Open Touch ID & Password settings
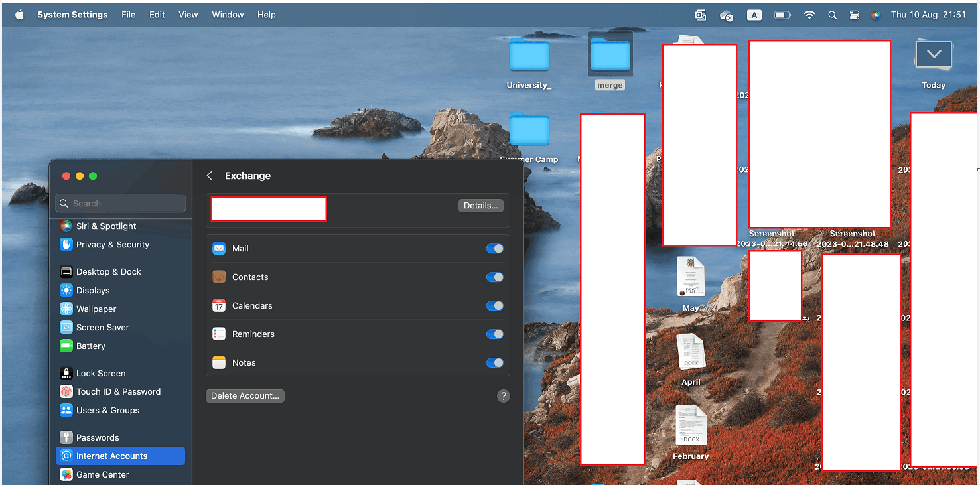This screenshot has height=485, width=980. click(109, 392)
